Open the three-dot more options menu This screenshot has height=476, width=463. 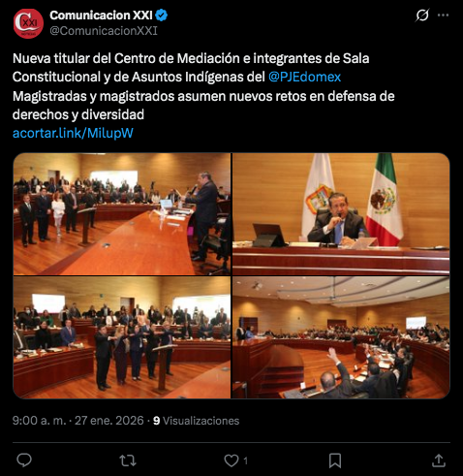pos(443,15)
